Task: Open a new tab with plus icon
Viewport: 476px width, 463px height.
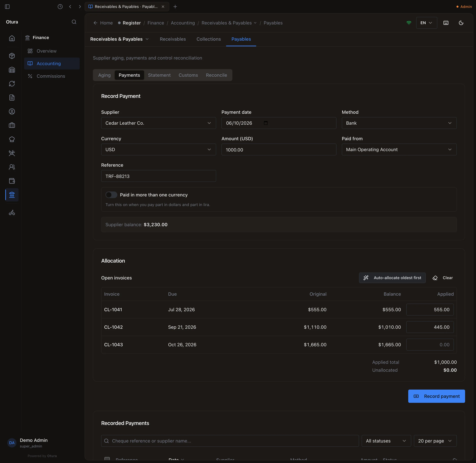Action: pos(175,7)
